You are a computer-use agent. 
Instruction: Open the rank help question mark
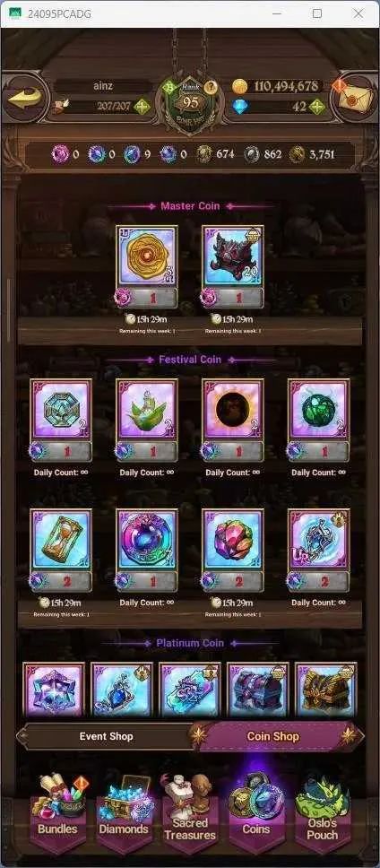point(211,87)
